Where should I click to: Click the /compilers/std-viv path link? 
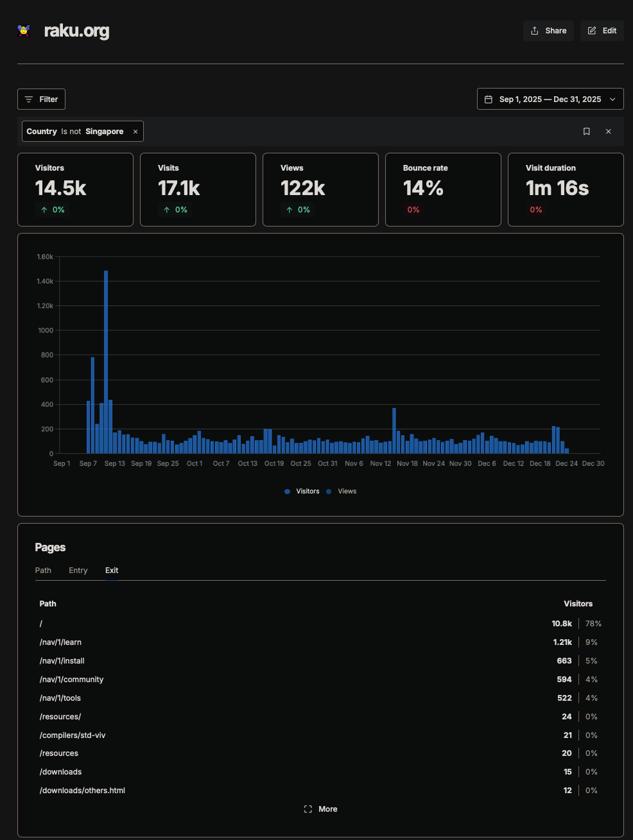pos(73,735)
